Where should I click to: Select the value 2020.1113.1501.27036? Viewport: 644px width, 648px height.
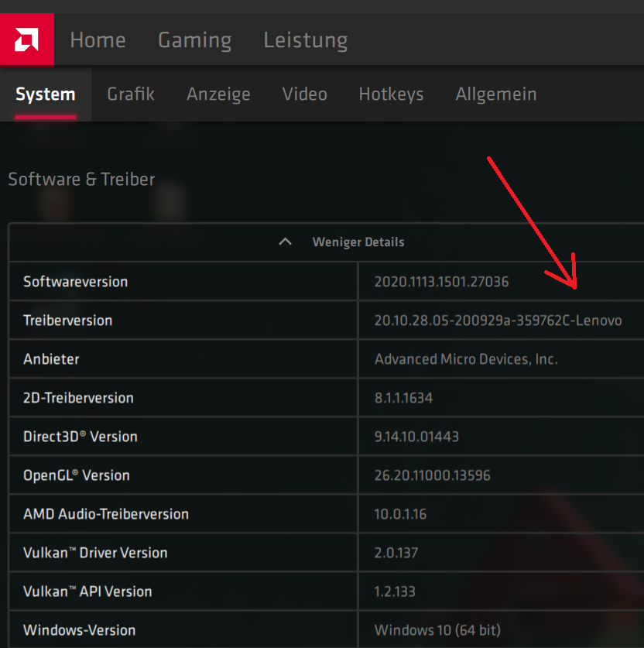(x=441, y=282)
